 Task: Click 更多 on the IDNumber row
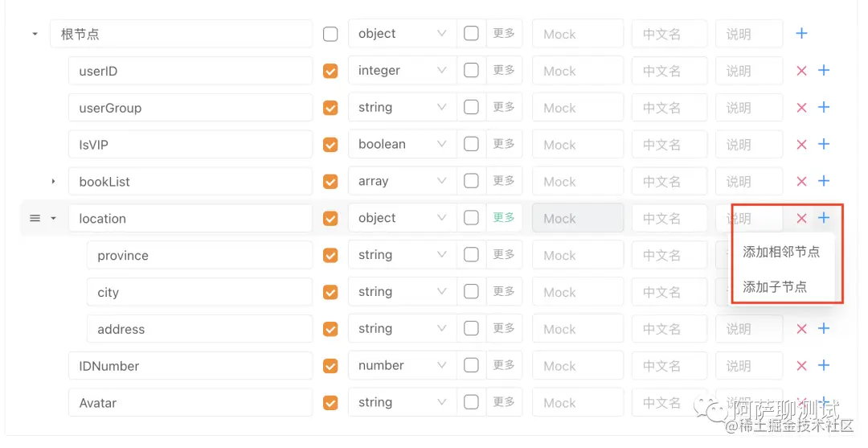[x=504, y=365]
